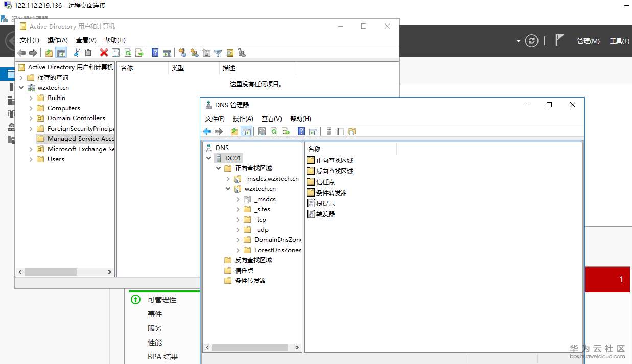Open DNS Manager help via the question mark icon
Viewport: 632px width, 364px height.
(301, 131)
